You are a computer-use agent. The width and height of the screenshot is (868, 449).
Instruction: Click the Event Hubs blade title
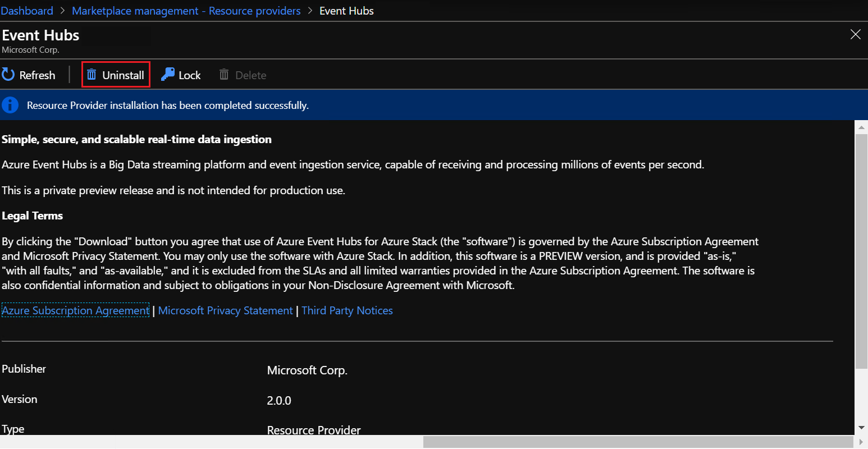coord(41,35)
